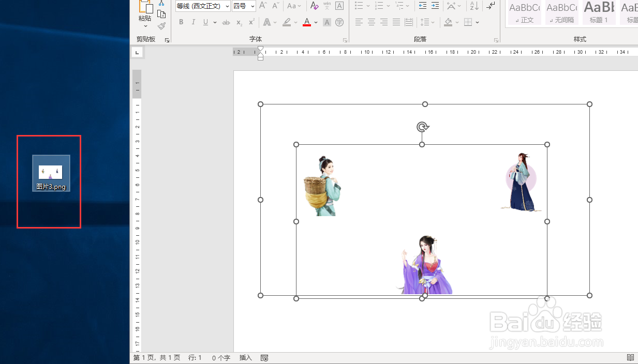Decrease font size with the A-down icon
Viewport: 638px width, 364px height.
point(275,6)
